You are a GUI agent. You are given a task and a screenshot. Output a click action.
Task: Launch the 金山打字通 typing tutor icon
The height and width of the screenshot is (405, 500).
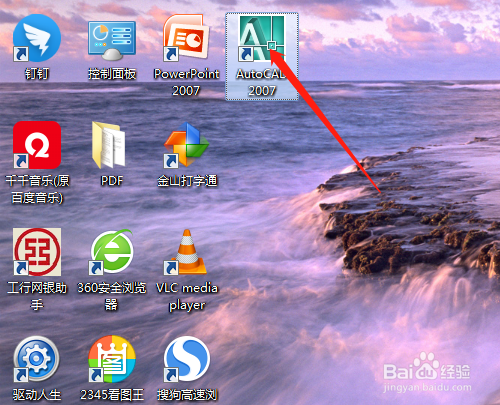click(x=187, y=145)
